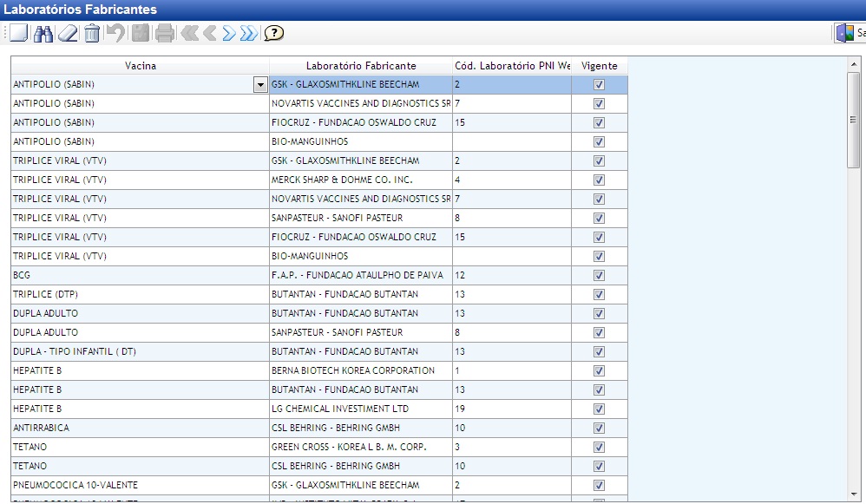Select the PNEUMOCOCICA 10-VALENTE cell

140,485
